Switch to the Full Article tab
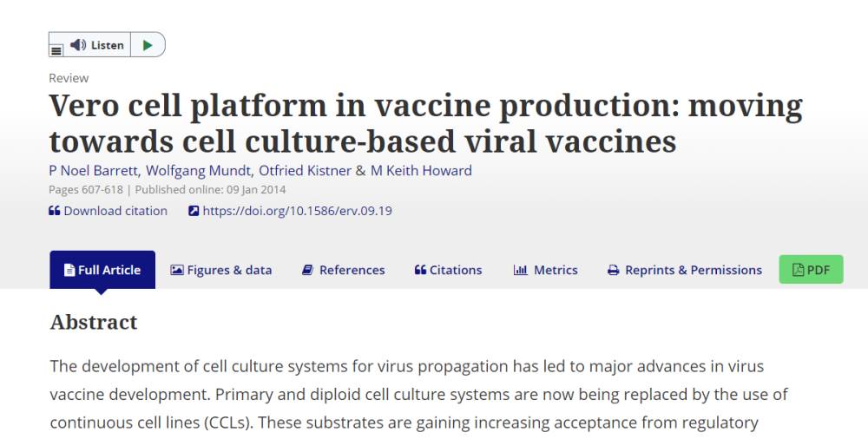Screen dimensions: 868x439 102,270
